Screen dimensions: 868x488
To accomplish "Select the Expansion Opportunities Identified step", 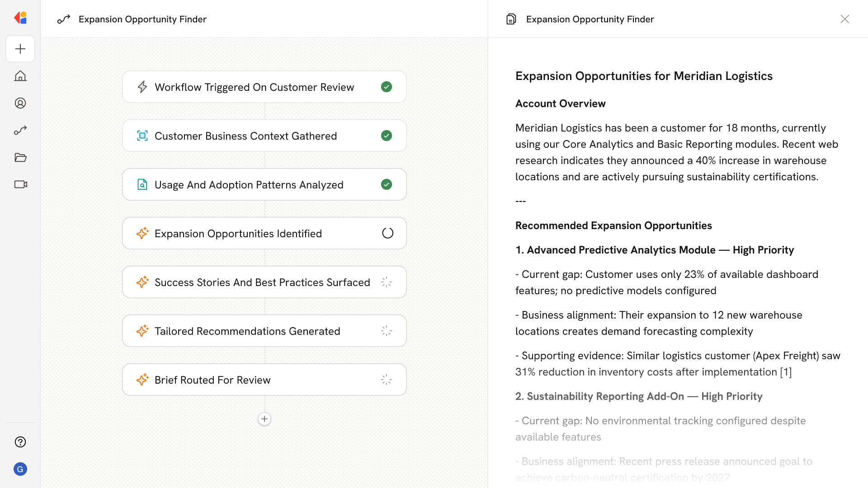I will coord(264,233).
